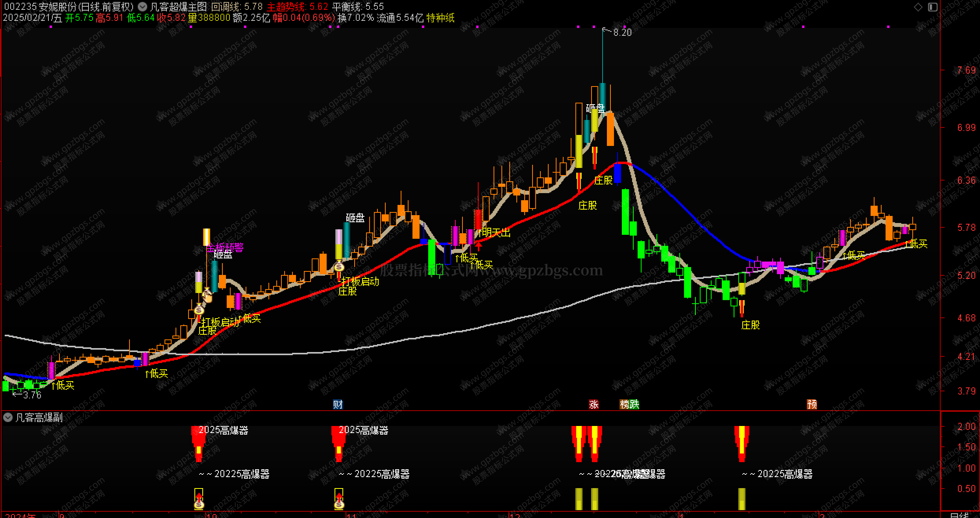Click the stock title 002235 安妮股份
980x518 pixels.
click(41, 7)
